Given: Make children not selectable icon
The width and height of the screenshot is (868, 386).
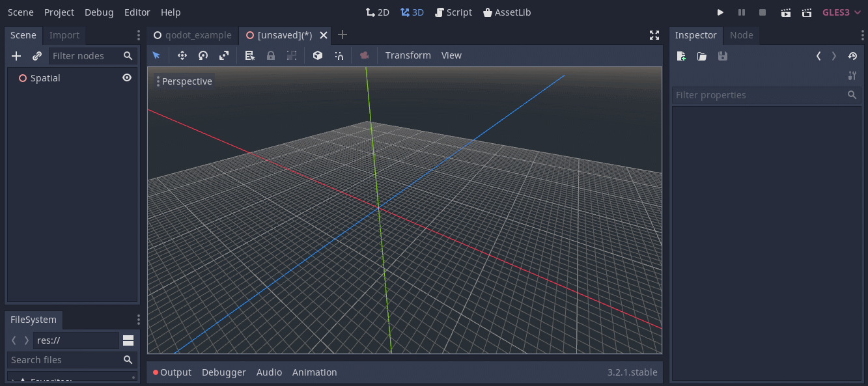Looking at the screenshot, I should click(x=292, y=55).
